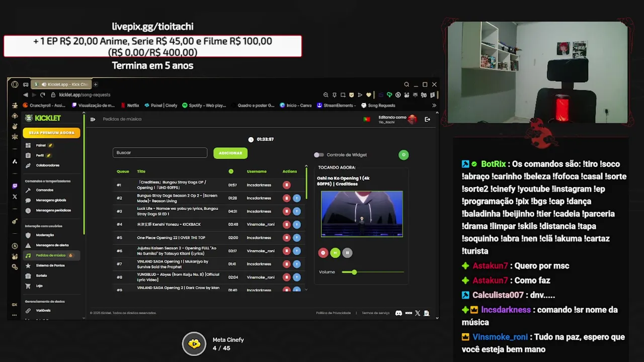
Task: Open the Netflix bookmark
Action: click(x=129, y=106)
